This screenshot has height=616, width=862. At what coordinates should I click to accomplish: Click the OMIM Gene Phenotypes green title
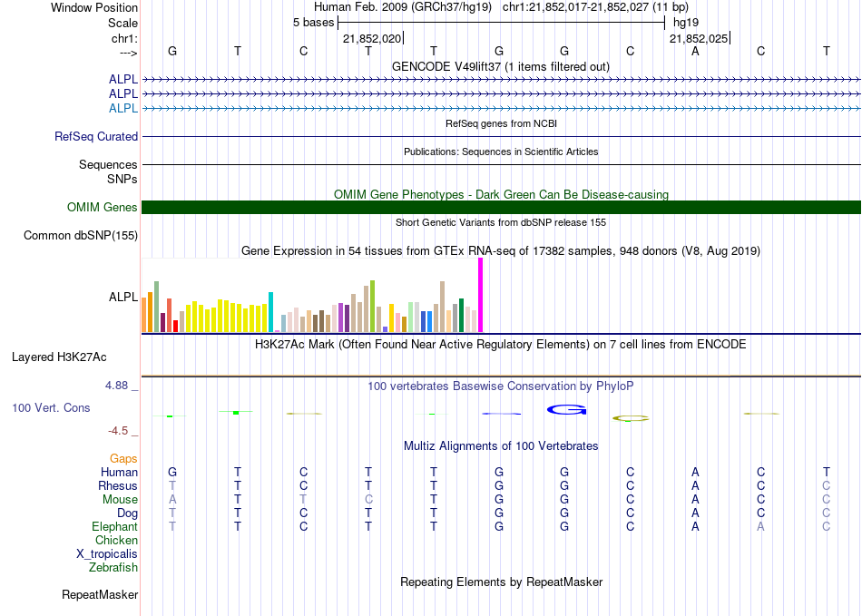click(x=501, y=194)
